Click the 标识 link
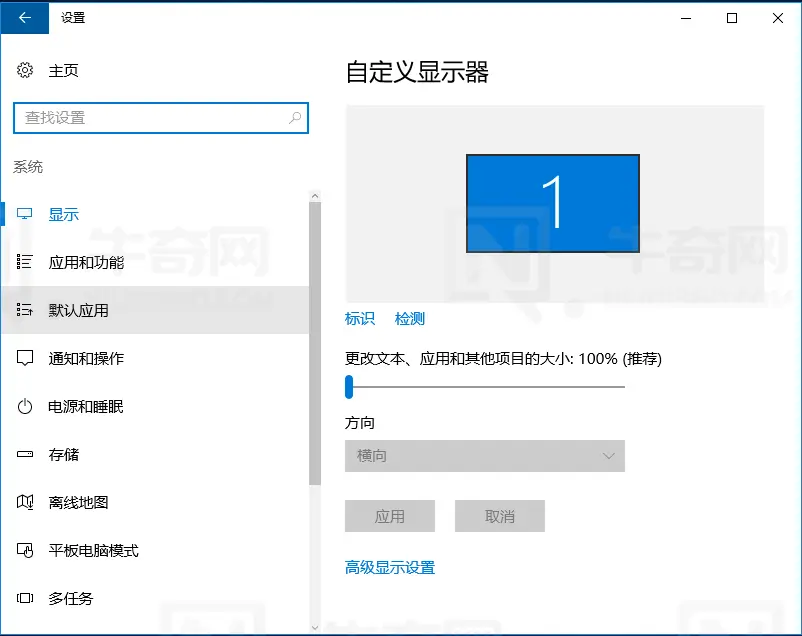Image resolution: width=802 pixels, height=636 pixels. (x=360, y=319)
